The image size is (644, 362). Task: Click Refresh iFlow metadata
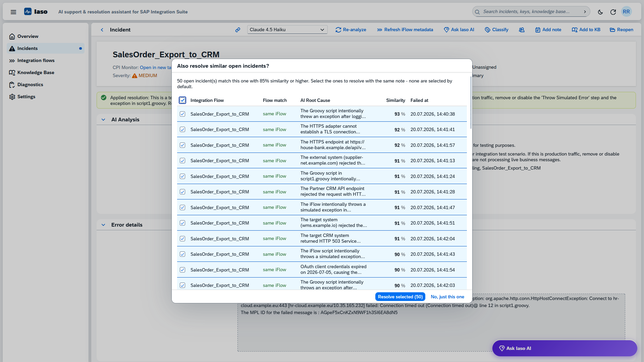[405, 30]
